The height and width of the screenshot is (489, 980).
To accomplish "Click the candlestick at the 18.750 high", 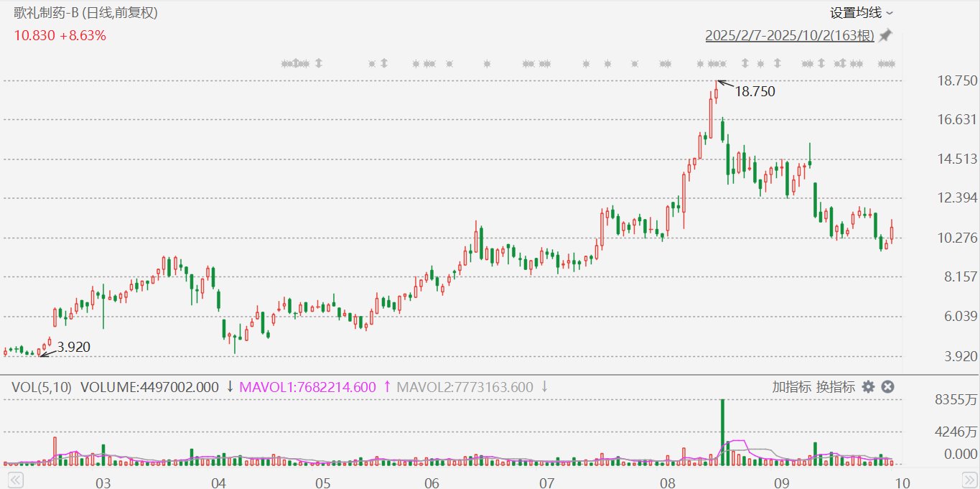I will (716, 92).
